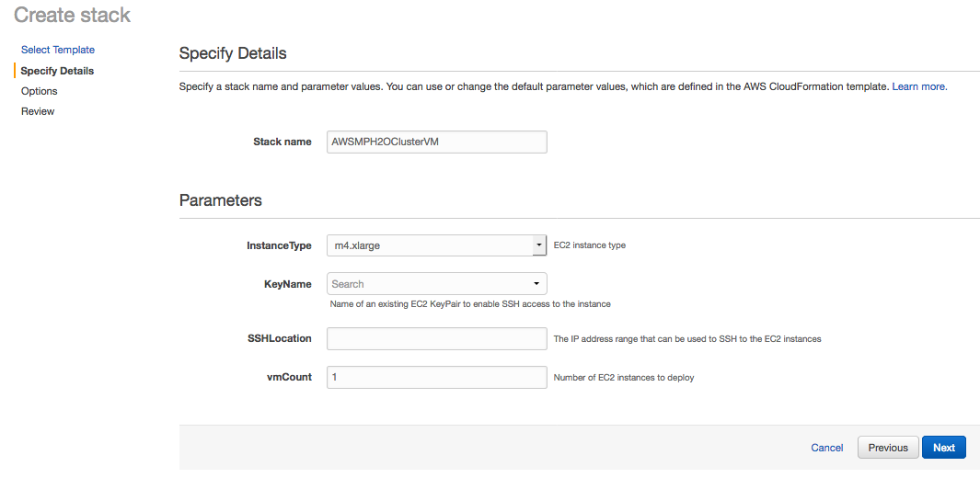Open the KeyName search dropdown arrow
The width and height of the screenshot is (980, 478).
point(536,284)
